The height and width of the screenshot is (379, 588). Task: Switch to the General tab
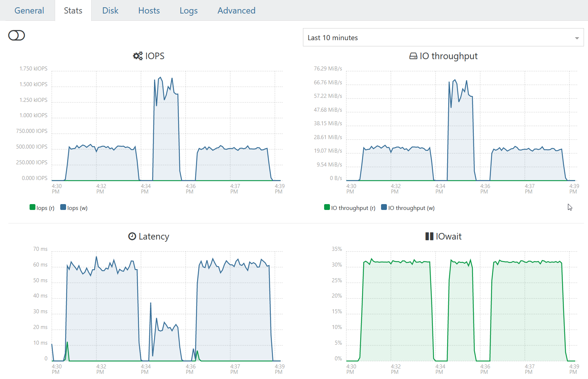pos(29,10)
